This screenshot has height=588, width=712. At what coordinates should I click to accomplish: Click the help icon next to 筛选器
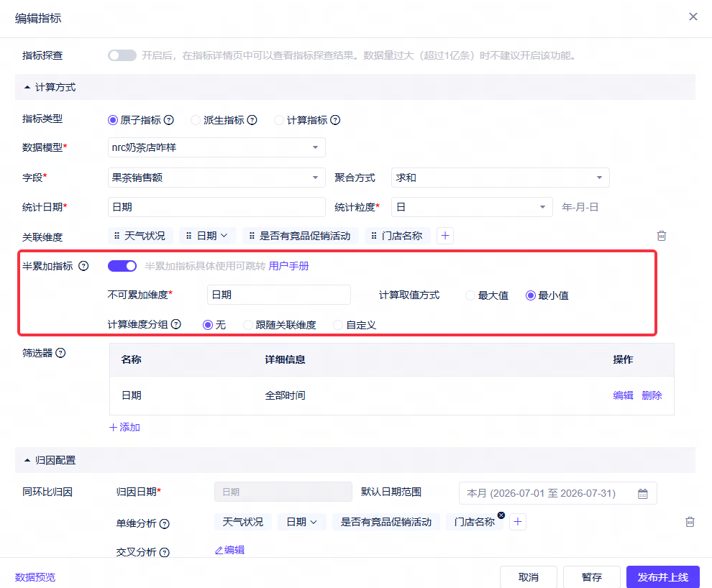click(61, 353)
